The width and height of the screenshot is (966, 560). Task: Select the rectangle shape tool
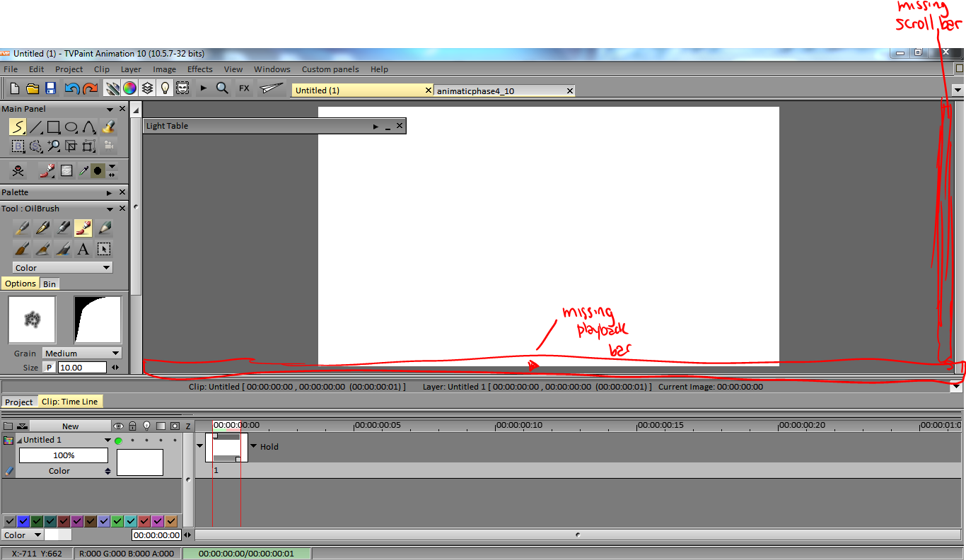[x=53, y=127]
